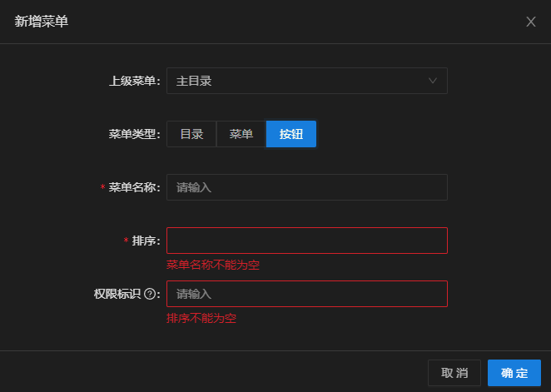The image size is (551, 392).
Task: Focus the 菜单名称 text input field
Action: click(x=307, y=187)
